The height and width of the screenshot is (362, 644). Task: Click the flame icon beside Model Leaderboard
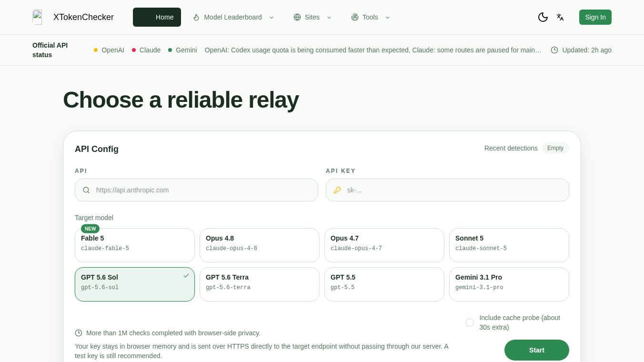(196, 17)
